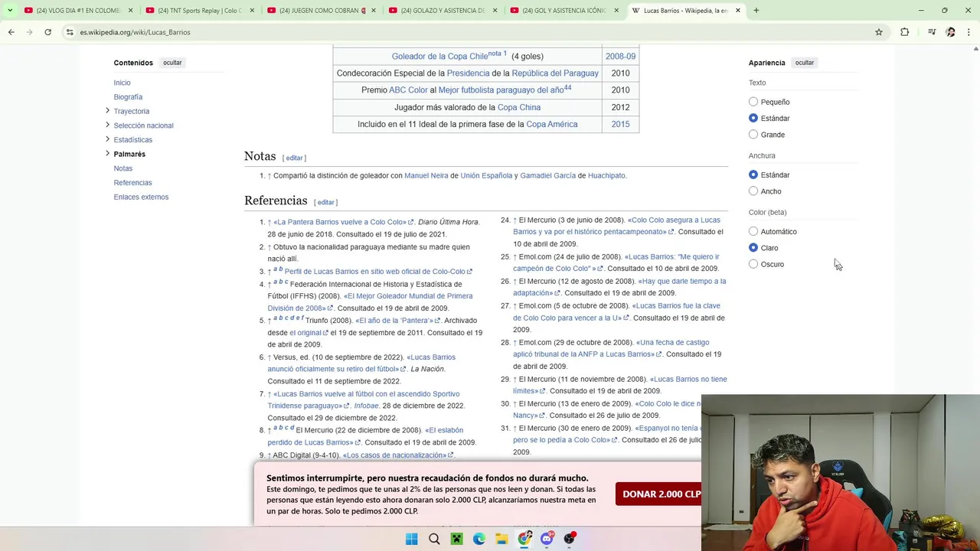
Task: Edit the Notas section
Action: click(294, 158)
